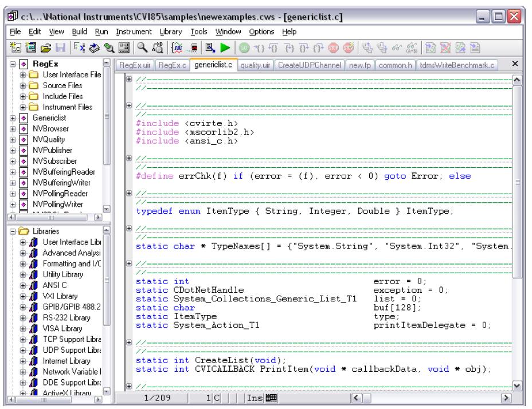This screenshot has width=532, height=409.
Task: Expand the fold marker above the typedef enum line
Action: click(x=129, y=193)
